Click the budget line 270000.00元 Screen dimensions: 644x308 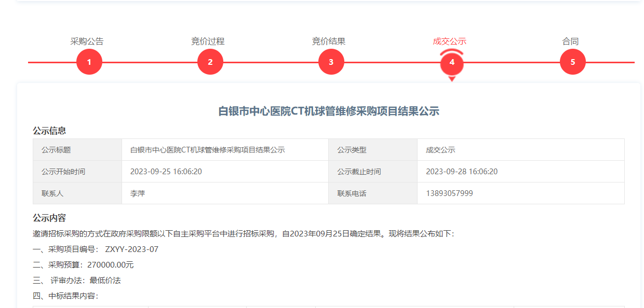[x=83, y=265]
